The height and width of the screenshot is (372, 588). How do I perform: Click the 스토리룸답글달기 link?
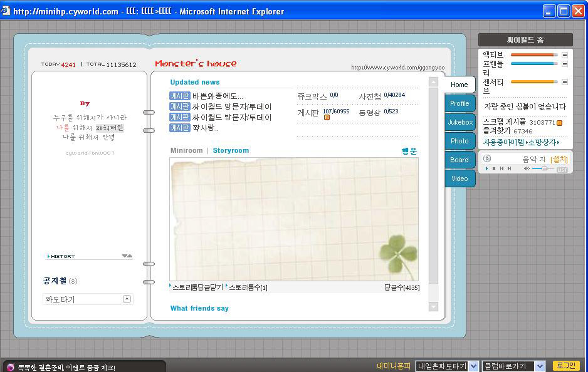(x=197, y=287)
